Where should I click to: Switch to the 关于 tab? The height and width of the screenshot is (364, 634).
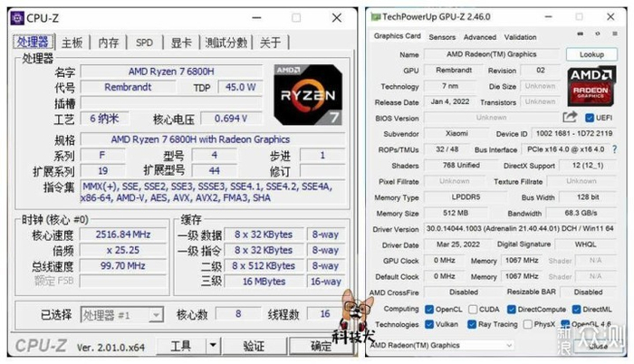pos(270,42)
